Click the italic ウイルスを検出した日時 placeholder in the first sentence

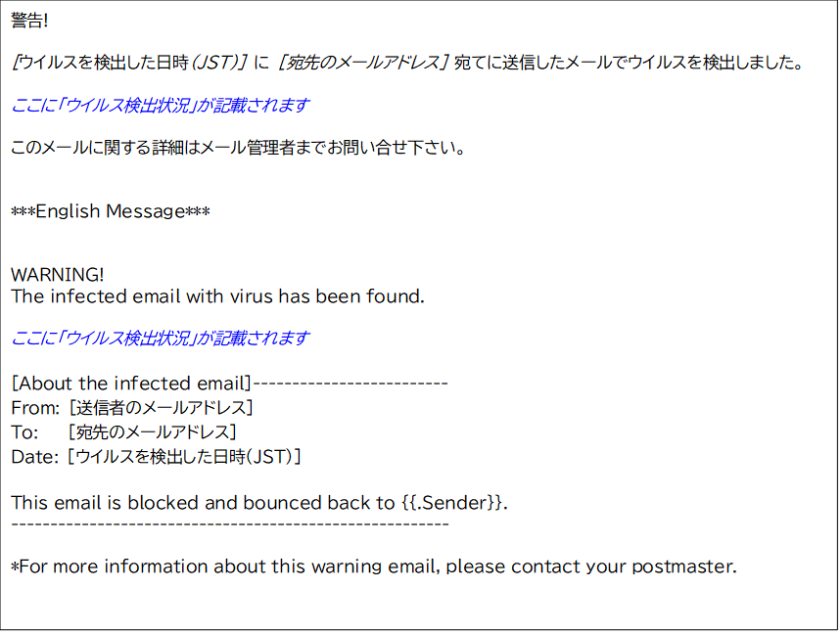tap(129, 64)
